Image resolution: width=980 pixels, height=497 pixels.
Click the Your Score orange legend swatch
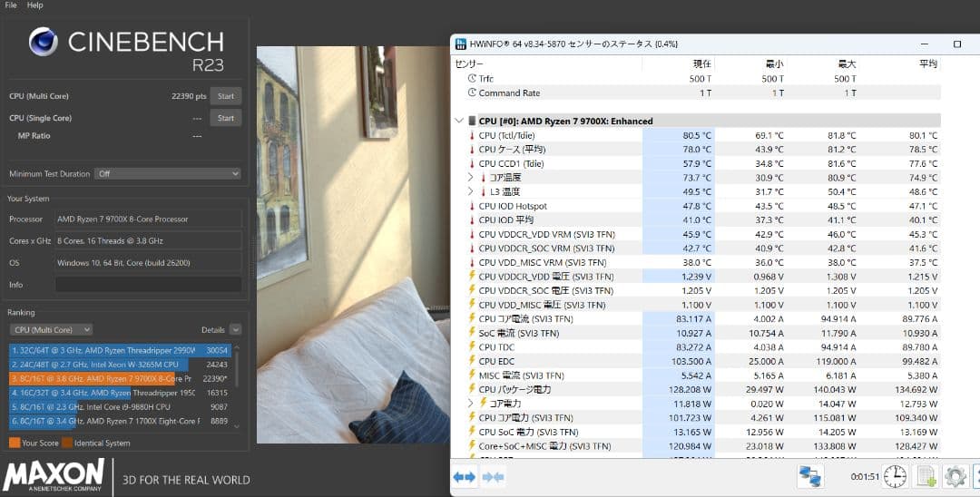[15, 443]
